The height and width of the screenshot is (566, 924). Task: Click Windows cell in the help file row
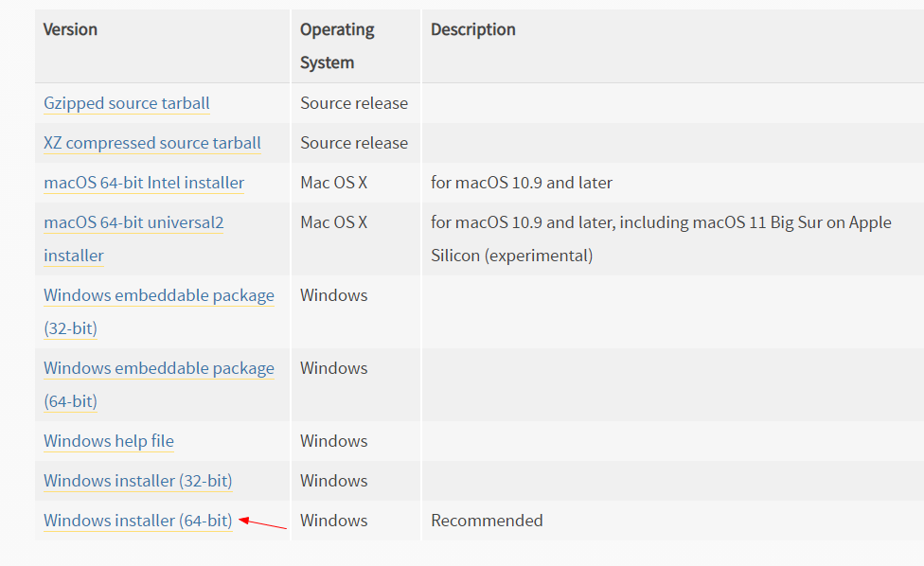tap(334, 441)
